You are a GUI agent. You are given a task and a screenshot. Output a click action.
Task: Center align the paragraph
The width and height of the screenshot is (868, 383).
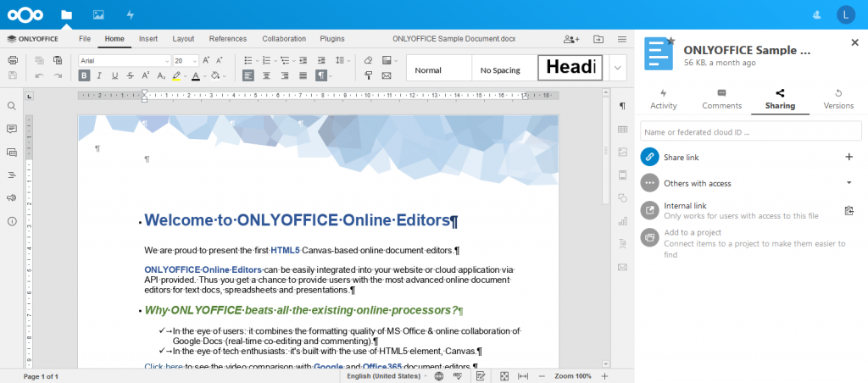tap(266, 75)
